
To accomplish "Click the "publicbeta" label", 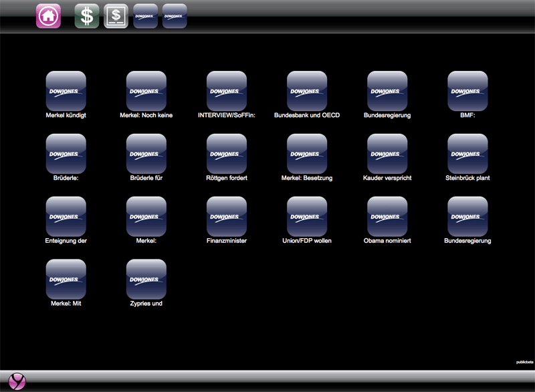I will (525, 362).
